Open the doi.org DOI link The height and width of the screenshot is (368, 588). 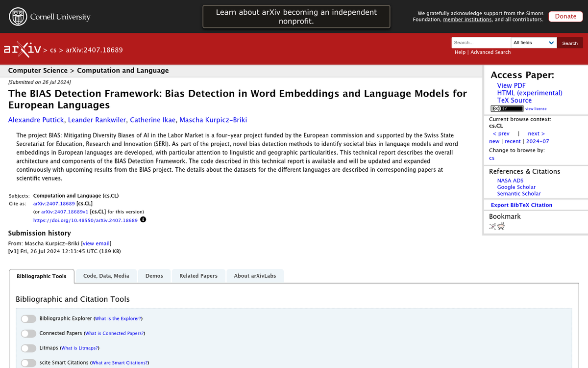click(x=85, y=220)
